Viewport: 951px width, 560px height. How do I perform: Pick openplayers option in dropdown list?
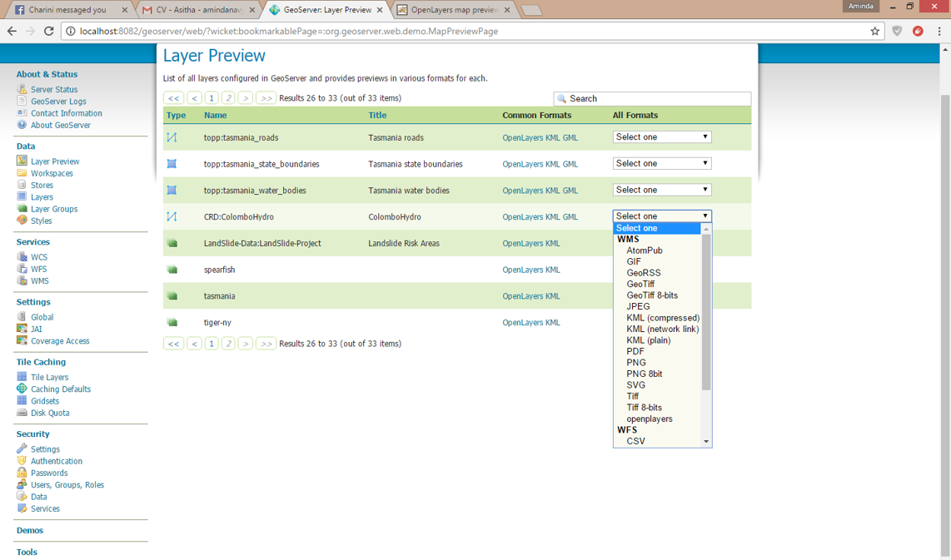649,419
